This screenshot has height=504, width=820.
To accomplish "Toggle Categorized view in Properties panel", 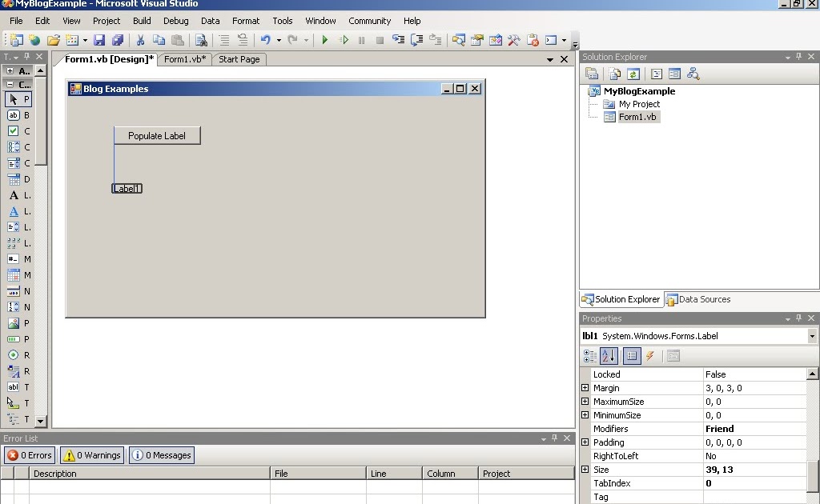I will pyautogui.click(x=590, y=356).
